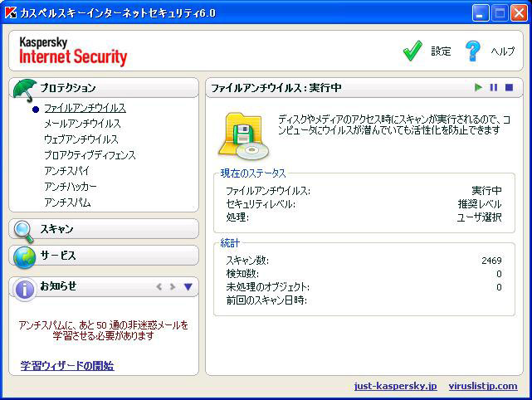Viewport: 532px width, 400px height.
Task: Select アンチハッカー in the sidebar
Action: [x=71, y=187]
